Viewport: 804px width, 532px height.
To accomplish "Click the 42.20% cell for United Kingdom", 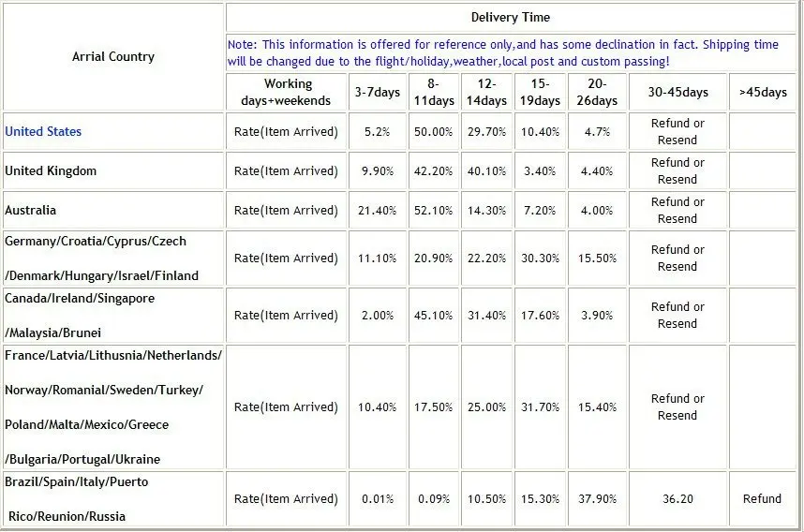I will pyautogui.click(x=433, y=171).
